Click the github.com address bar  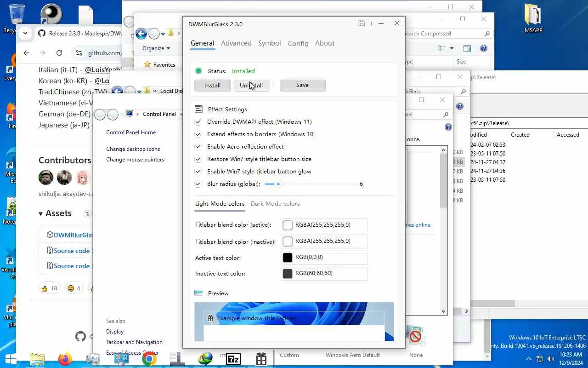coord(105,53)
